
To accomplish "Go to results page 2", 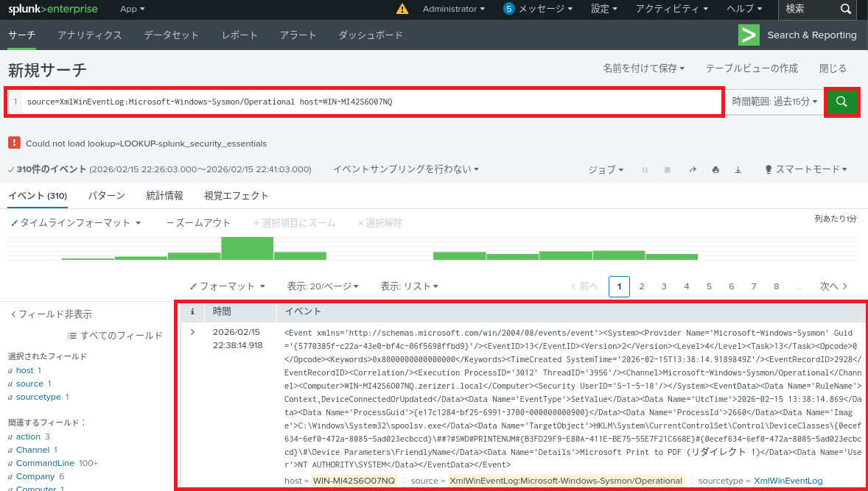I will (x=642, y=286).
